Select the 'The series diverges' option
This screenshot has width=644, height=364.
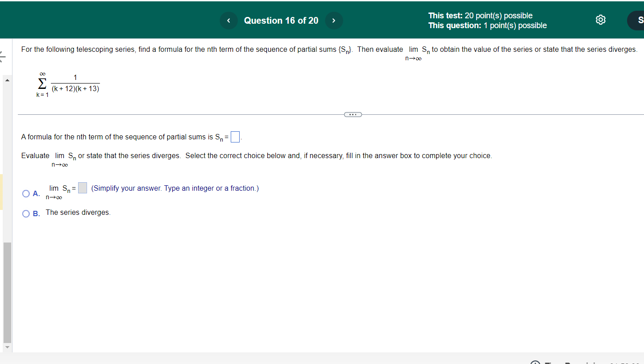tap(78, 212)
